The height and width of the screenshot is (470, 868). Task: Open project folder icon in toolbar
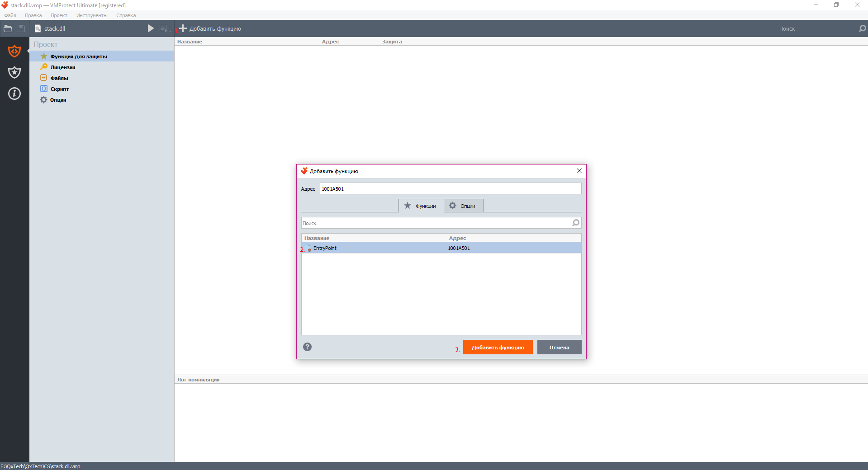click(x=8, y=28)
